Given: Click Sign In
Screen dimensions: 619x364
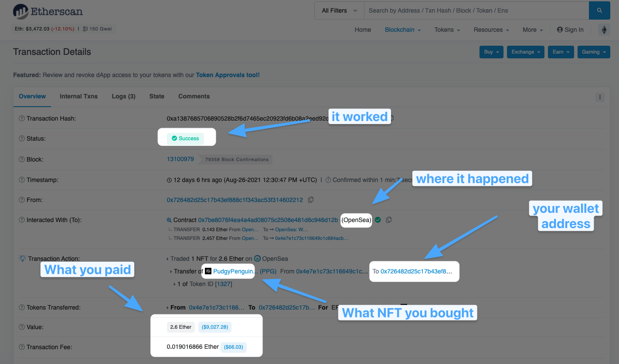Looking at the screenshot, I should pyautogui.click(x=570, y=30).
